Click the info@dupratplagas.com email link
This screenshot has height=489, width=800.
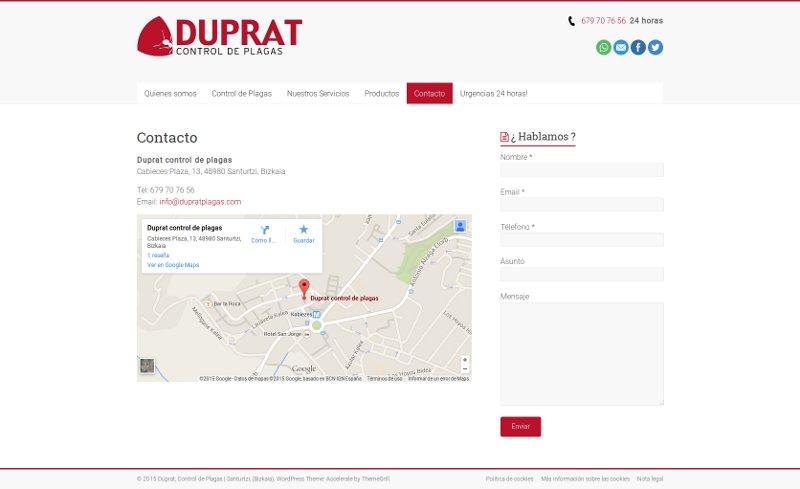200,202
